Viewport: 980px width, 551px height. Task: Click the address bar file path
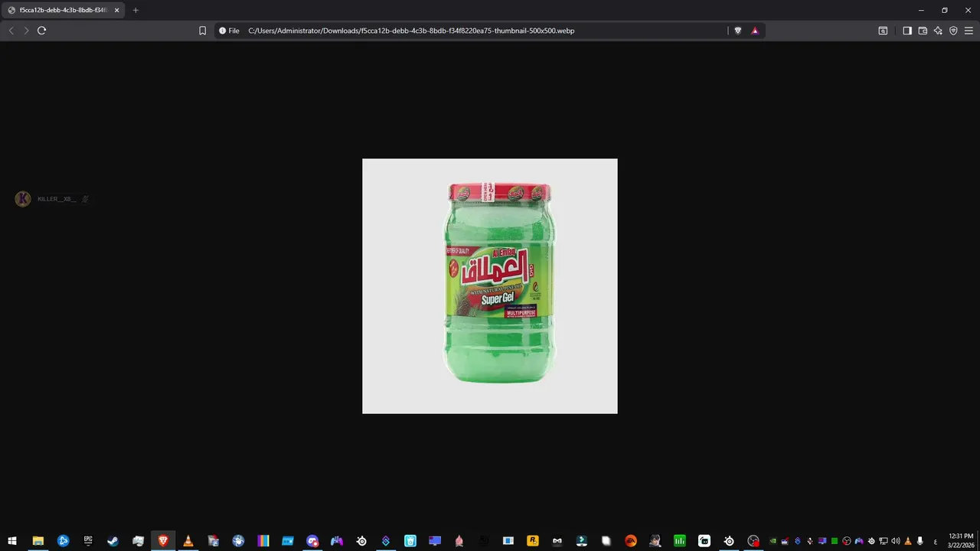coord(411,31)
